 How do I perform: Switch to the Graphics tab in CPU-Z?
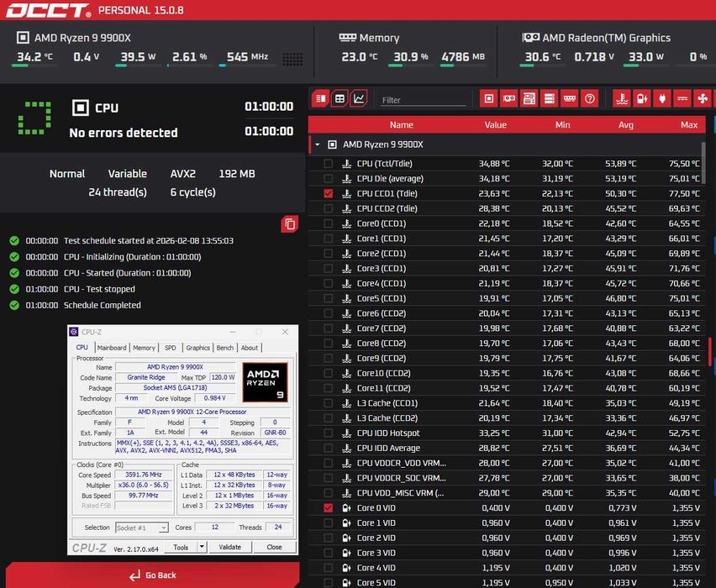click(x=197, y=348)
